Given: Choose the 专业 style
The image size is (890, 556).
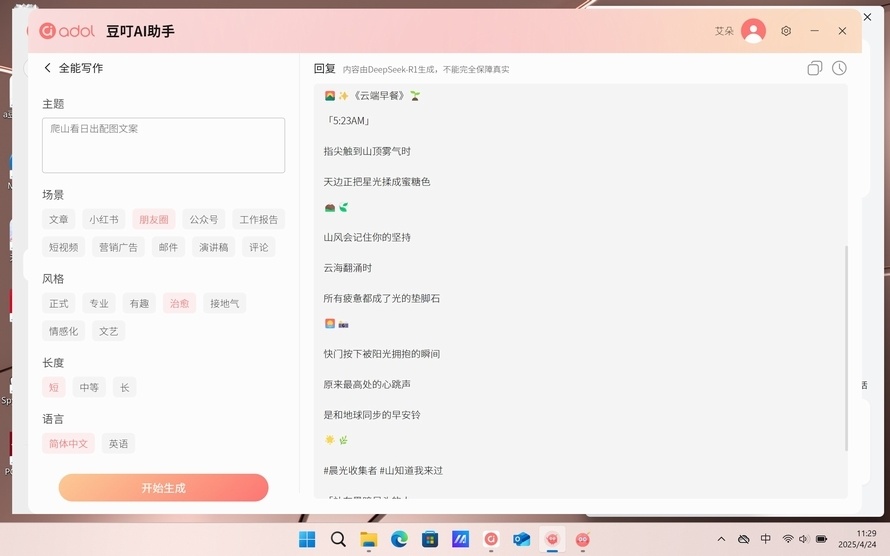Looking at the screenshot, I should 99,304.
